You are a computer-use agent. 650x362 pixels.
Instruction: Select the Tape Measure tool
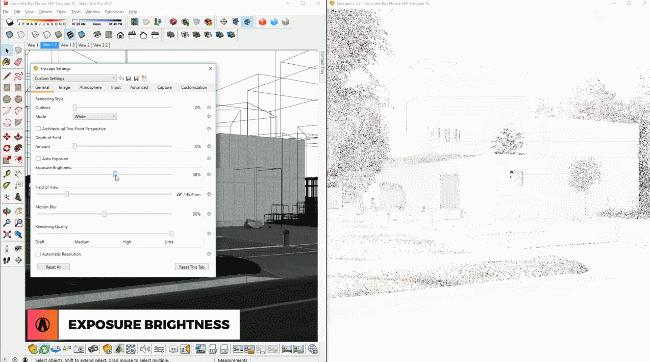click(7, 174)
